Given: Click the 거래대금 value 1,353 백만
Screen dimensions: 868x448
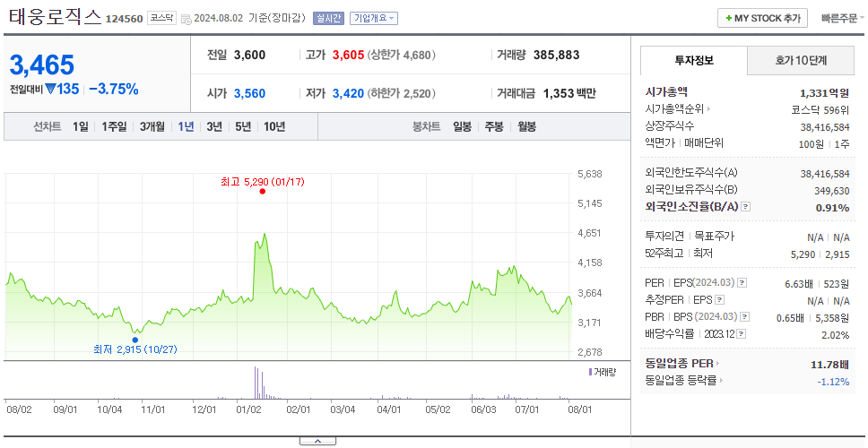Looking at the screenshot, I should point(569,93).
